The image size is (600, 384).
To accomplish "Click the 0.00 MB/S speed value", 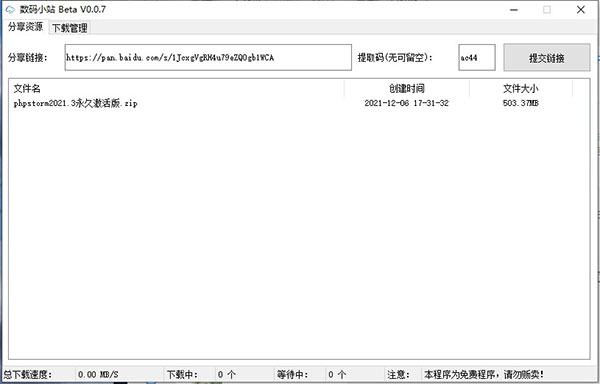I will click(98, 374).
